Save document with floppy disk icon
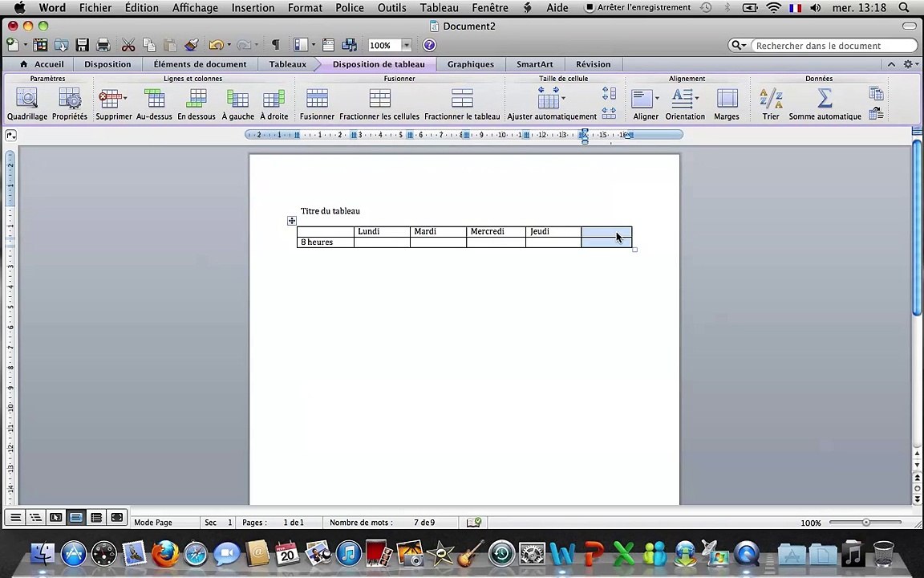 [83, 45]
